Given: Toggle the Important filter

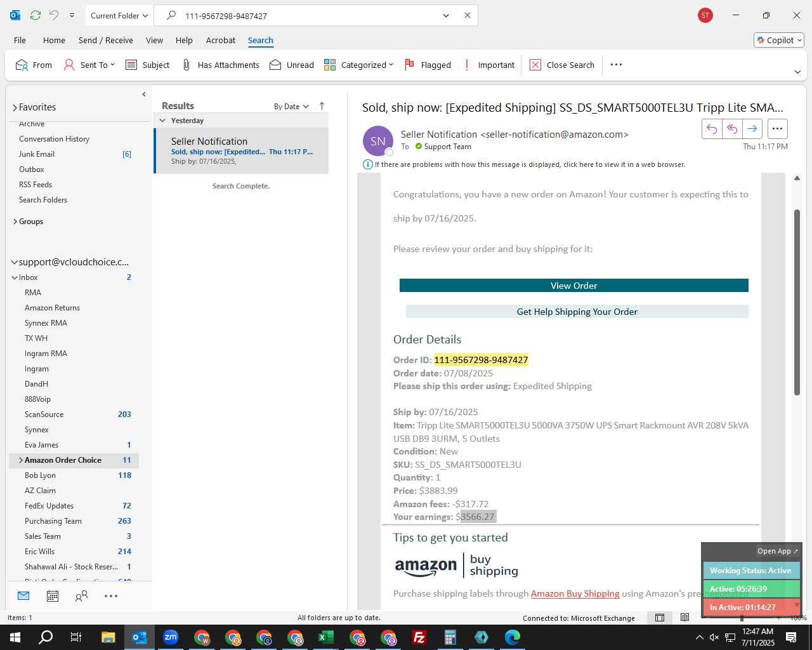Looking at the screenshot, I should tap(488, 65).
